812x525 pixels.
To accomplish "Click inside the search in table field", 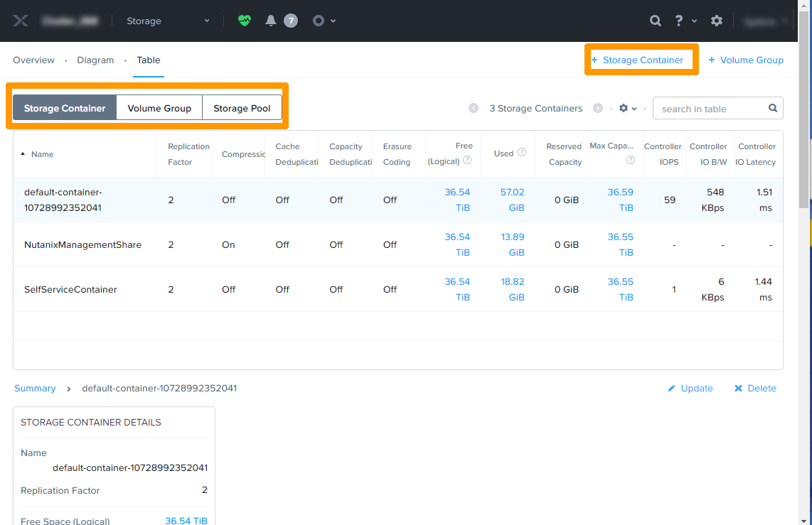I will pyautogui.click(x=704, y=108).
